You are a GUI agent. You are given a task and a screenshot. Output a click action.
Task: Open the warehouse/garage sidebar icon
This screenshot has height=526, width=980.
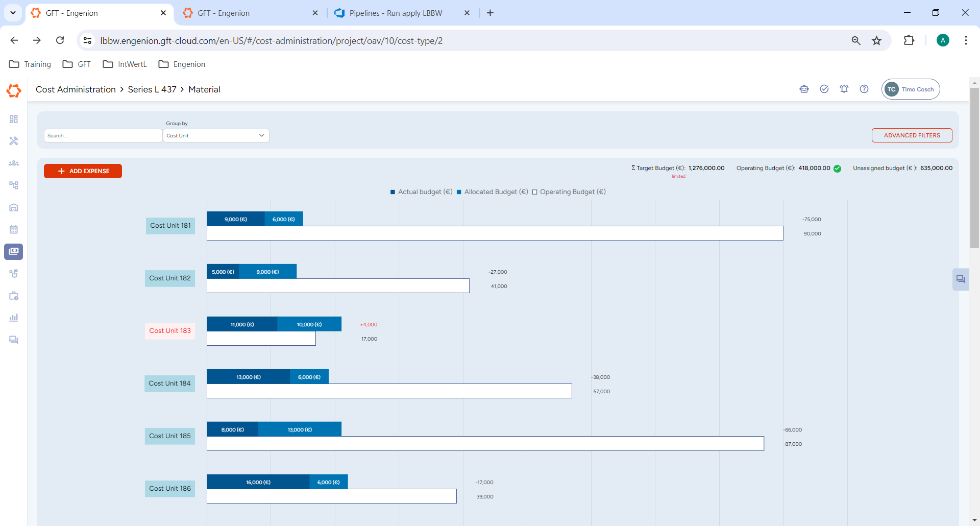[14, 207]
